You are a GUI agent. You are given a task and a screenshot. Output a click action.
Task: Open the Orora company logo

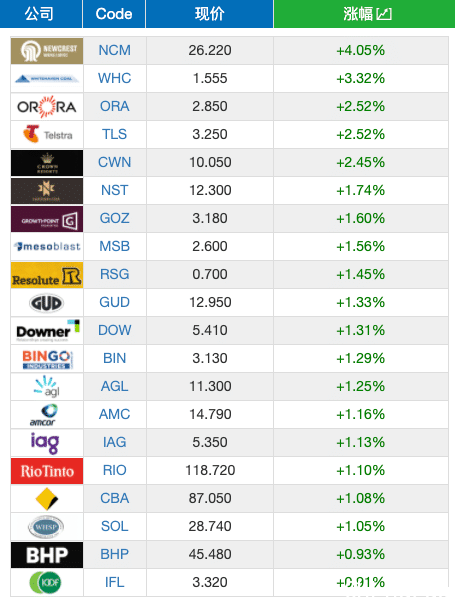point(47,107)
